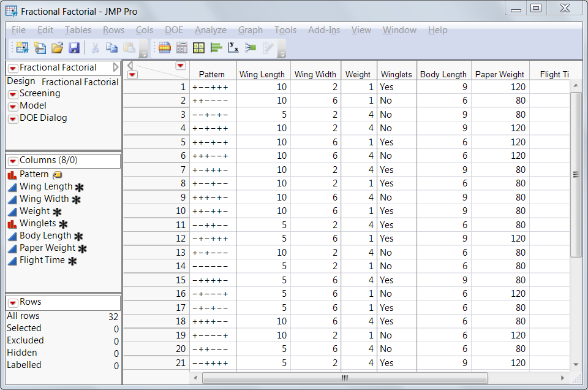Open the DOE Dialog script red triangle
This screenshot has height=390, width=588.
click(13, 119)
